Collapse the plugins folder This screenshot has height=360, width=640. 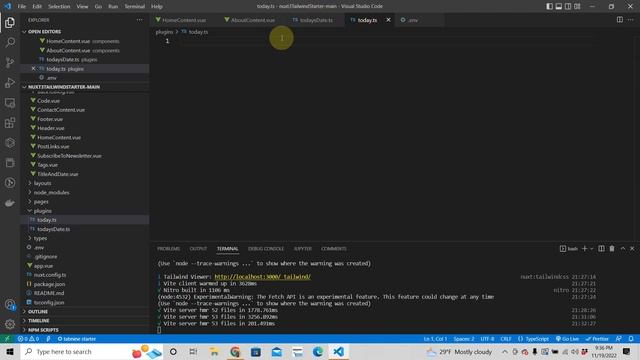click(42, 211)
